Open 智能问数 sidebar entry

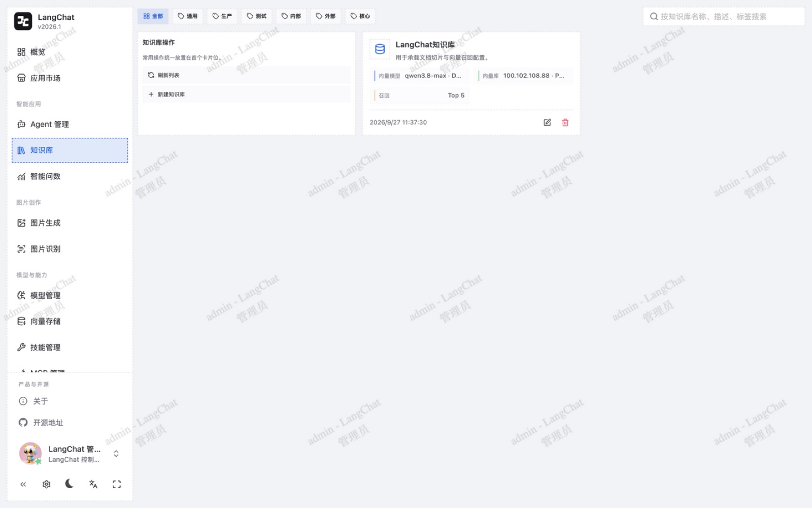pyautogui.click(x=70, y=176)
